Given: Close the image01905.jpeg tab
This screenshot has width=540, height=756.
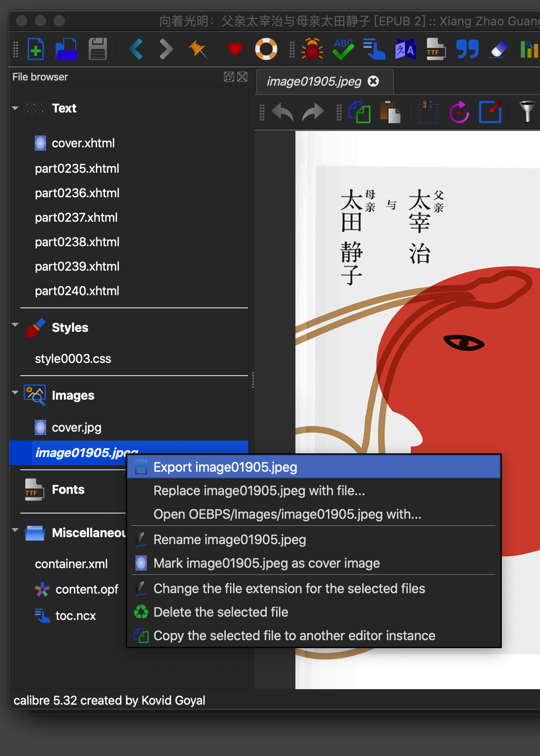Looking at the screenshot, I should tap(373, 81).
